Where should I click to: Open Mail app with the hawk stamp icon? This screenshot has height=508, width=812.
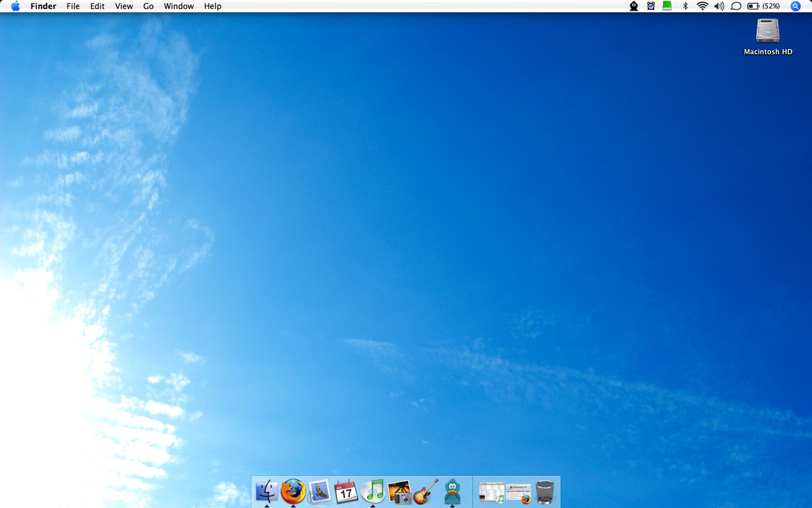click(320, 492)
